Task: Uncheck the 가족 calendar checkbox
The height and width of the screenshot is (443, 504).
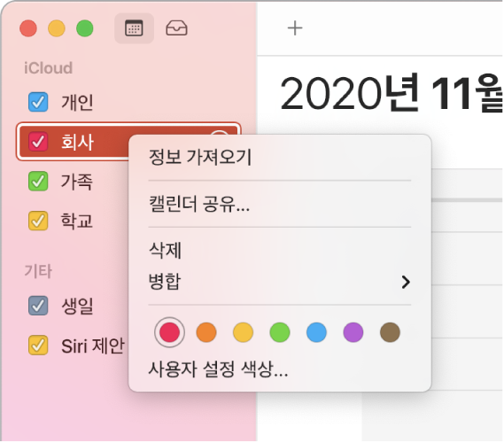Action: 38,181
